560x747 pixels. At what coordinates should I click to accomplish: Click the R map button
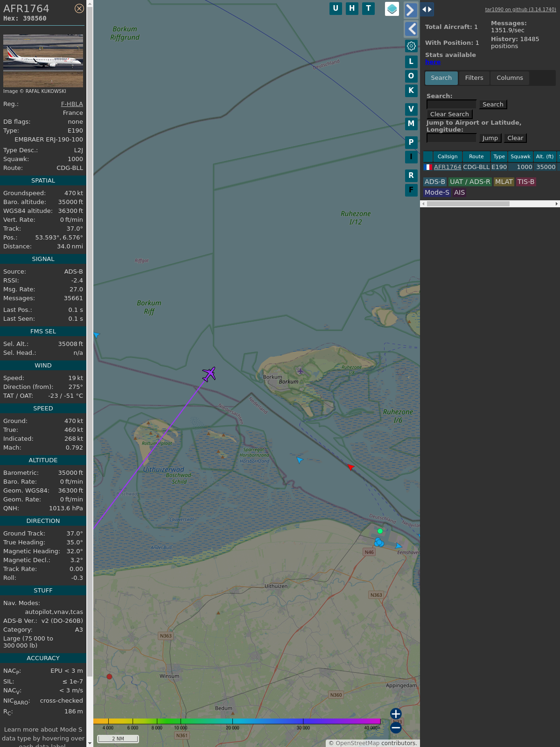click(x=411, y=176)
